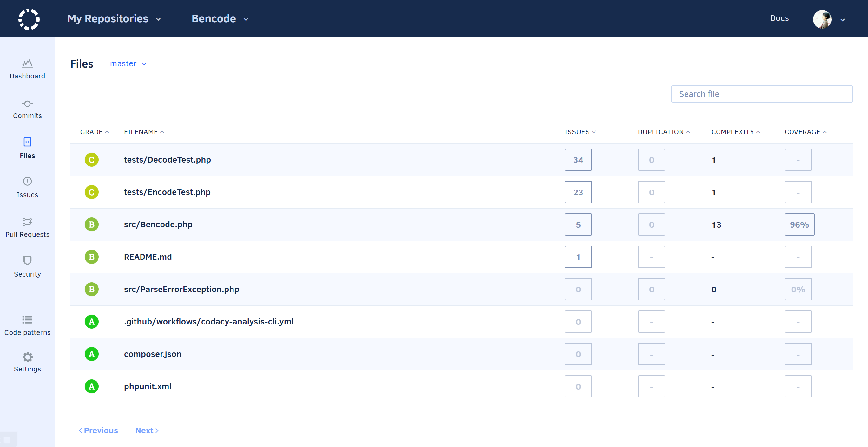Go to Code patterns section label
The height and width of the screenshot is (447, 868).
(x=27, y=332)
